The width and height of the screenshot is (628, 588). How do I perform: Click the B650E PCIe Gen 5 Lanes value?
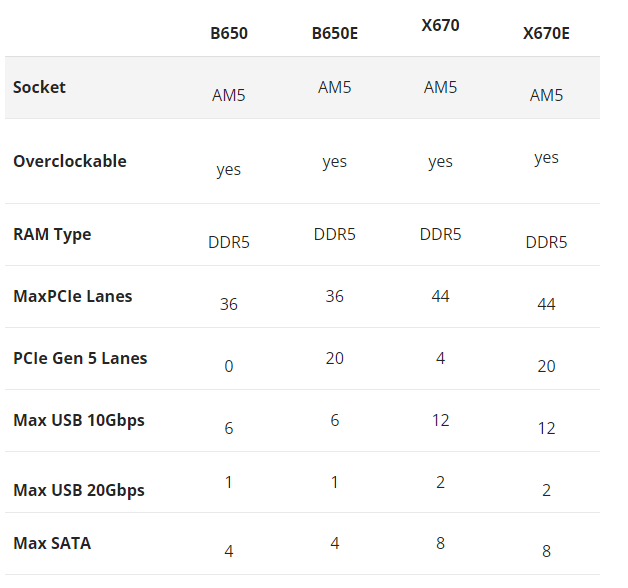tap(334, 358)
